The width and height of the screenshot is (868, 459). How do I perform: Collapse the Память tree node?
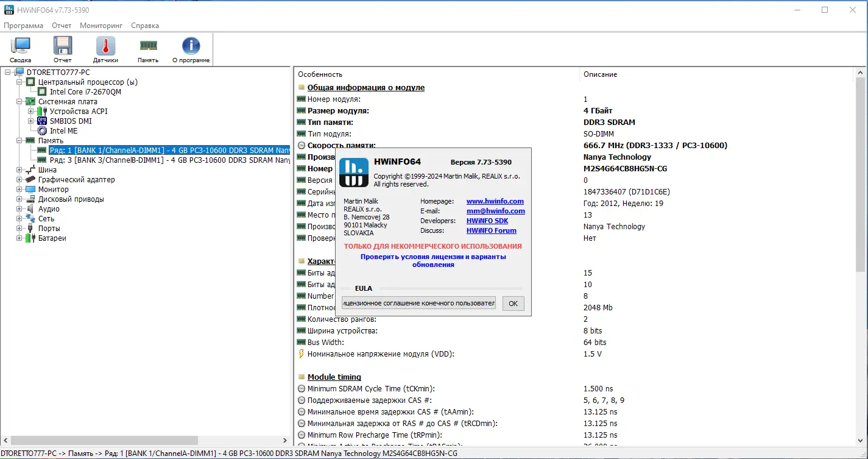pyautogui.click(x=19, y=140)
